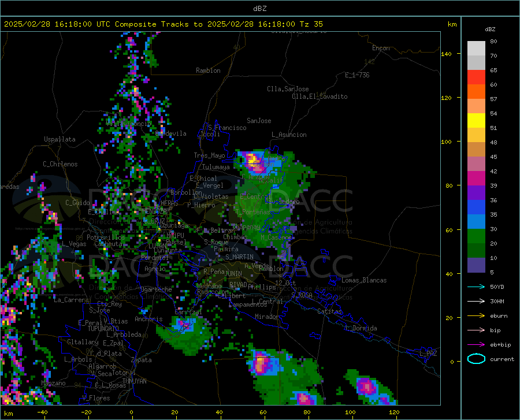
Task: Select the magenta 39–42 dBZ swatch
Action: pos(476,179)
